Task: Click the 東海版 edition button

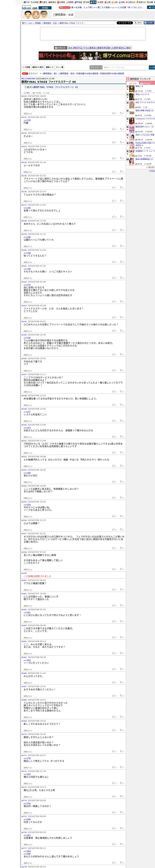Action: pos(45,8)
